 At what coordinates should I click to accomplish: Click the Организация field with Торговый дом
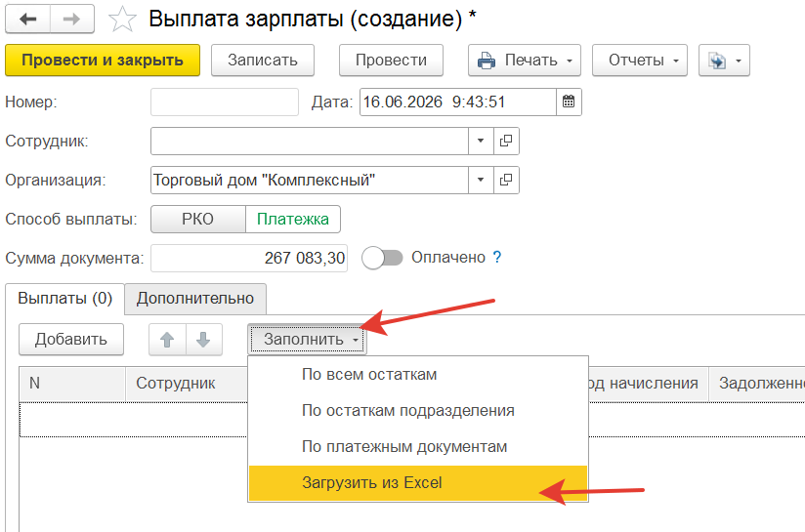pos(310,180)
